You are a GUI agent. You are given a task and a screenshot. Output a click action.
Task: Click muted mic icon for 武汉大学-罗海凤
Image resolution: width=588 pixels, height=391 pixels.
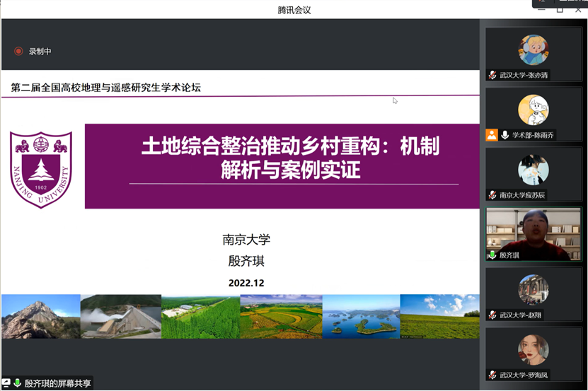point(492,375)
